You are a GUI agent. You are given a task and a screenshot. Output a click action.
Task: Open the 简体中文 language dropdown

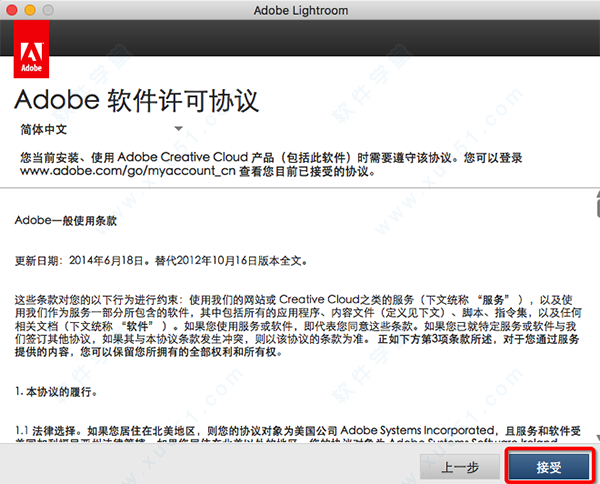[x=101, y=129]
